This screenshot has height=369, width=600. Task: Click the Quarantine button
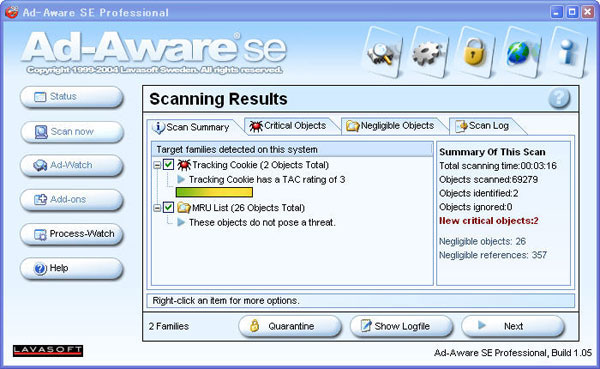pos(290,326)
